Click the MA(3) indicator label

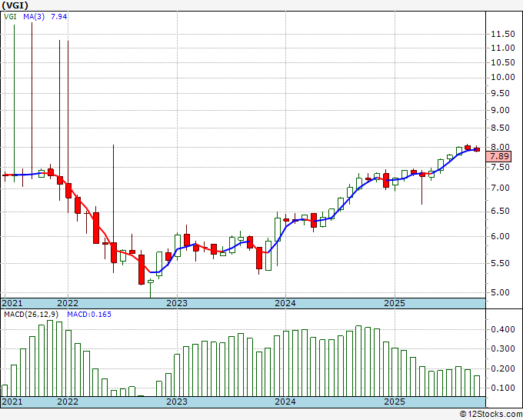pos(34,16)
